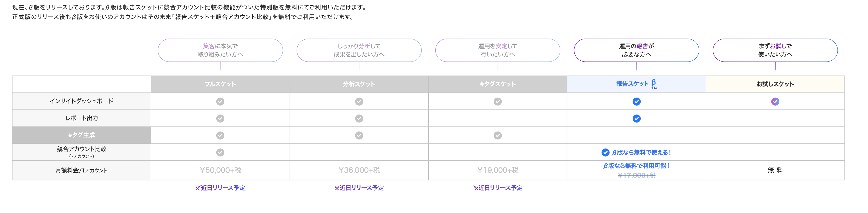
Task: Click 報告スケット blue report output checkmark
Action: tap(636, 119)
